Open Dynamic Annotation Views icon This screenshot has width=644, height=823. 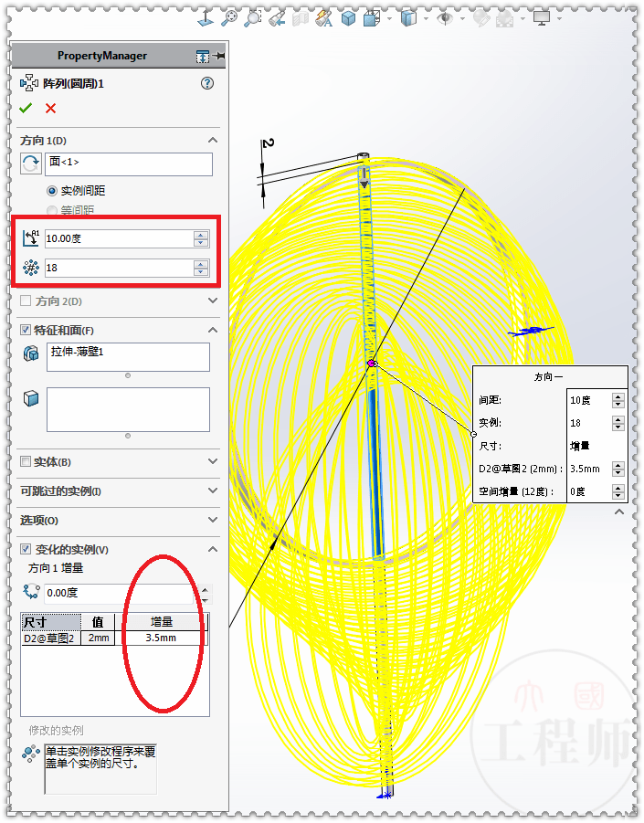tap(324, 19)
